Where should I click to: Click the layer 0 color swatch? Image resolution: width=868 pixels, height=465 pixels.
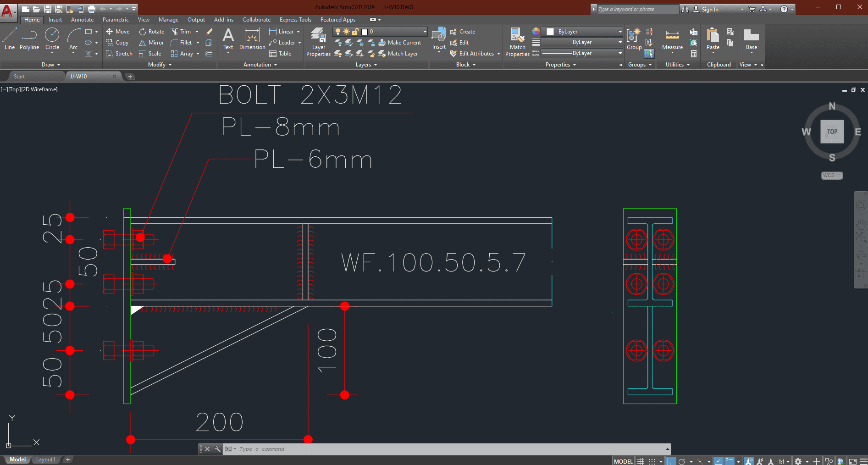coord(365,32)
